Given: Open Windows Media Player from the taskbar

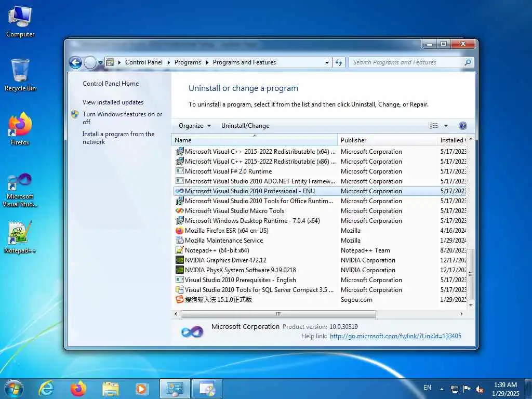Looking at the screenshot, I should coord(141,389).
